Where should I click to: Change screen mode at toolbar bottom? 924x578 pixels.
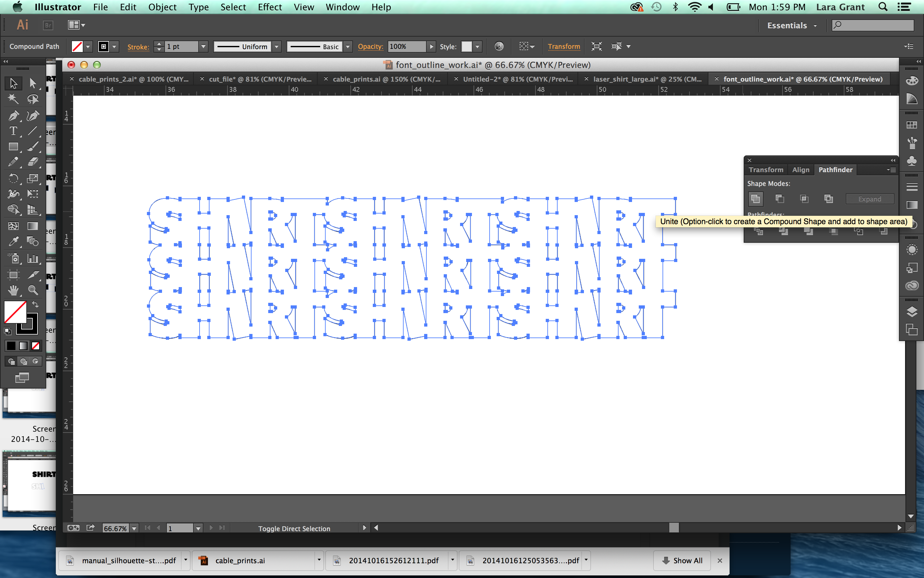(x=22, y=378)
